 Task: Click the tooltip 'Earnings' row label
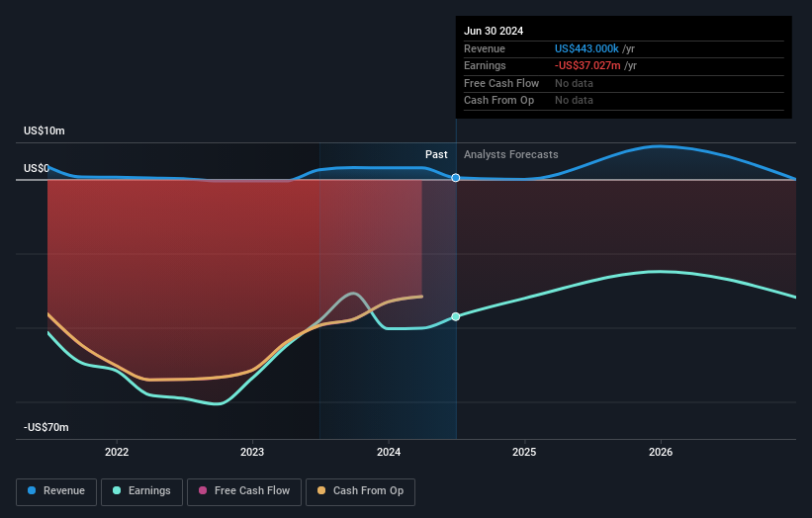coord(485,65)
